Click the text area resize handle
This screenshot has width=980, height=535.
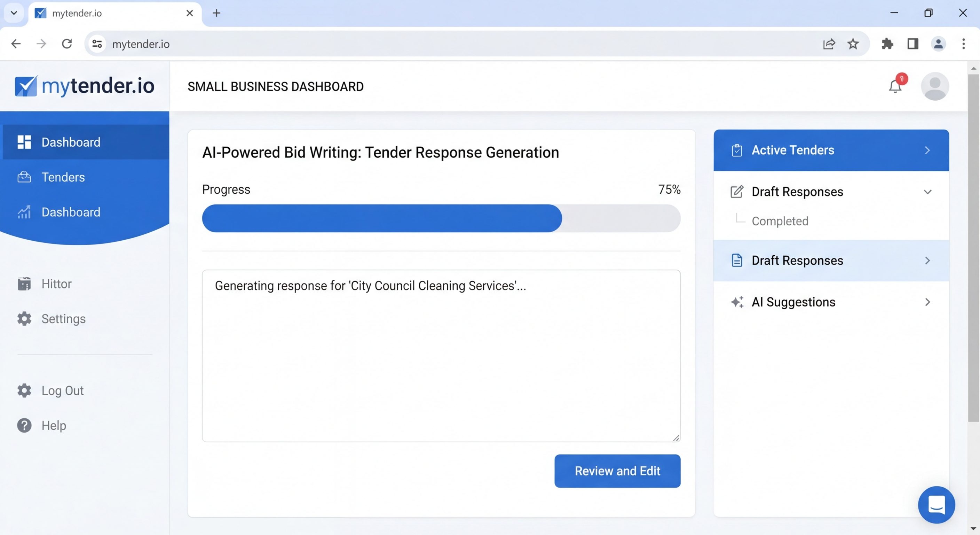point(675,437)
